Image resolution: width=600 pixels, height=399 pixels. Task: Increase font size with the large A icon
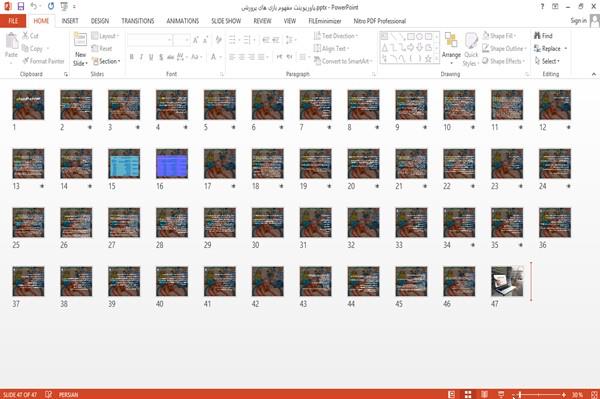(196, 40)
